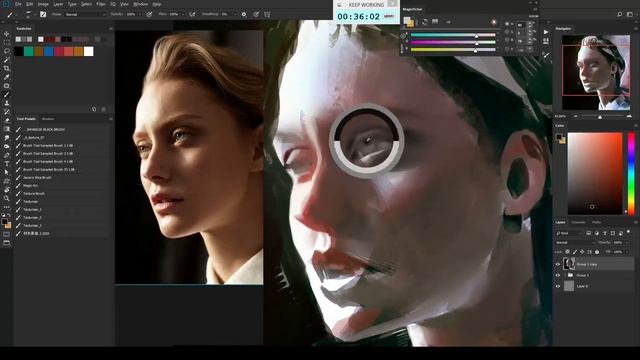Select the Clone Stamp tool
The height and width of the screenshot is (360, 640).
tap(7, 103)
